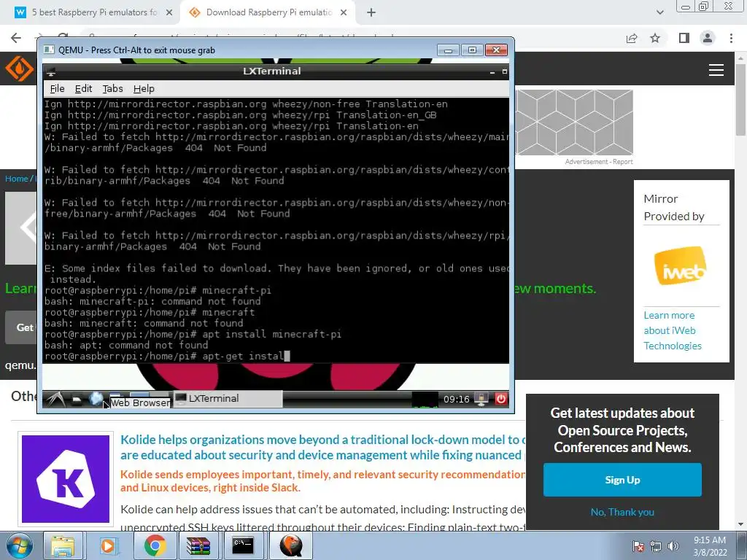Screen dimensions: 747x560
Task: Open WinRAR from Windows taskbar
Action: click(x=198, y=545)
